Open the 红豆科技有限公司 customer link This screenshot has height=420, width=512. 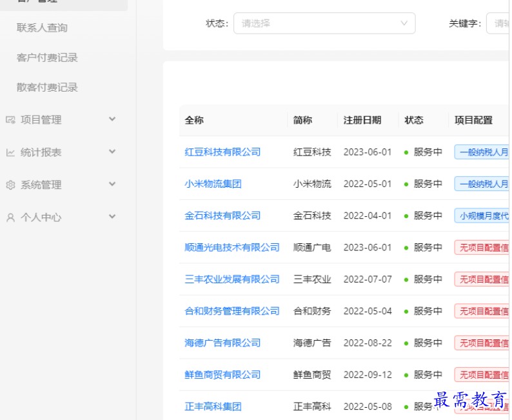tap(222, 152)
